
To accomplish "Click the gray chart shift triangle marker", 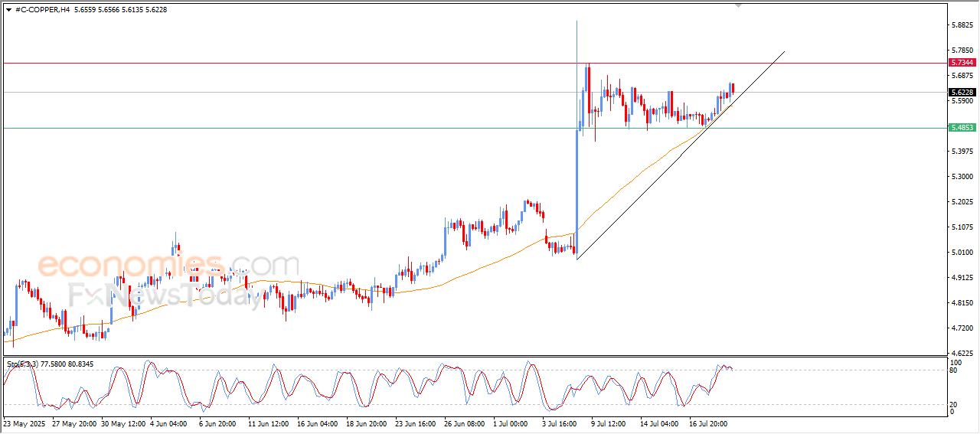I will pyautogui.click(x=738, y=5).
